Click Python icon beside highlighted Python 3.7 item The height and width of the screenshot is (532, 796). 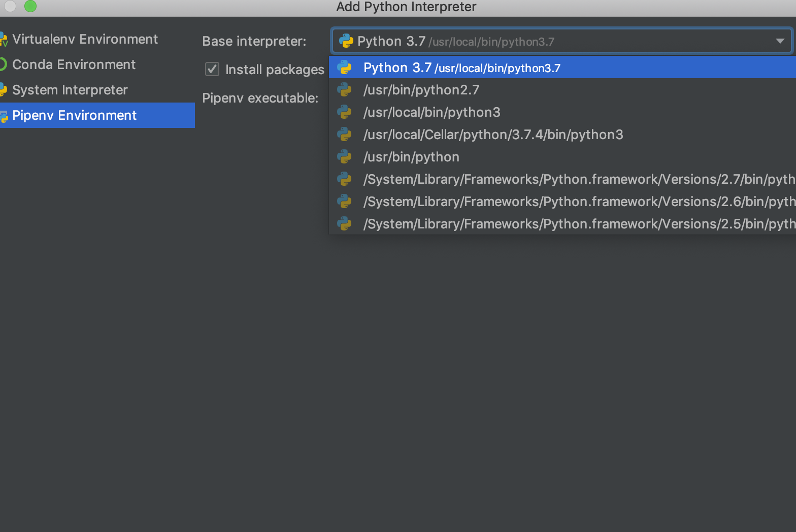pyautogui.click(x=344, y=68)
